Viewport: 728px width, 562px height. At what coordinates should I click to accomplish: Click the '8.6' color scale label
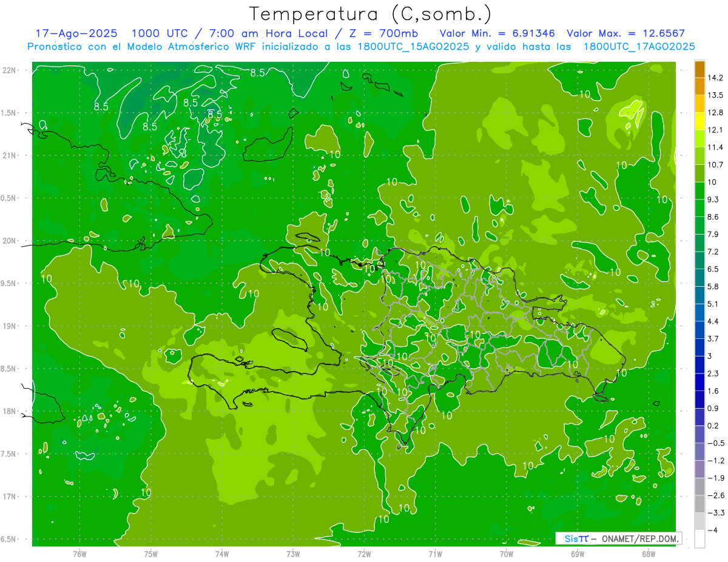pyautogui.click(x=713, y=217)
